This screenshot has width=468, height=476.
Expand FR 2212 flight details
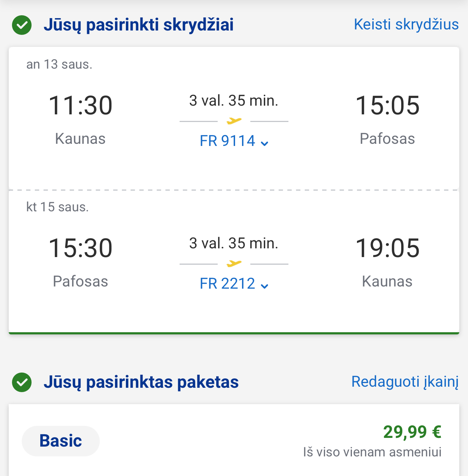(x=234, y=284)
